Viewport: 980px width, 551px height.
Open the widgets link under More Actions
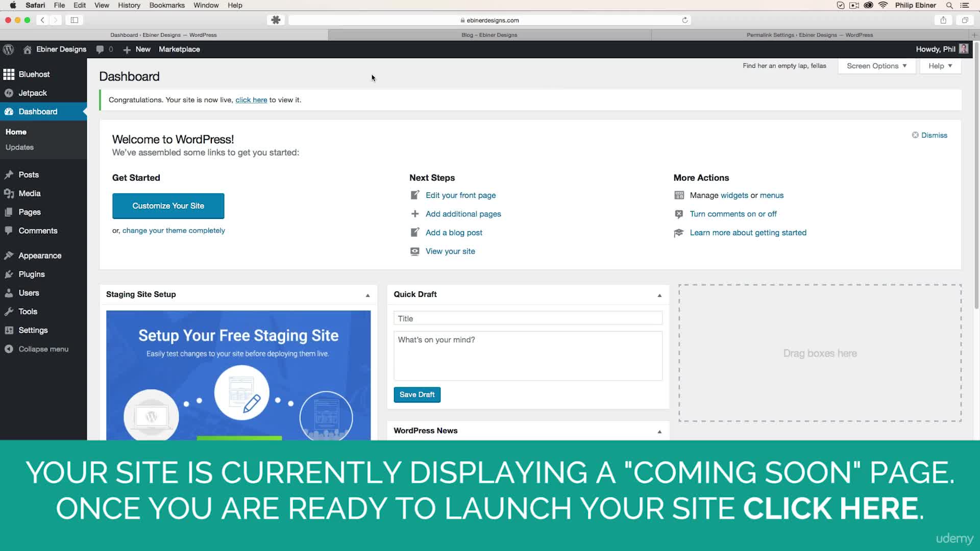[x=734, y=195]
